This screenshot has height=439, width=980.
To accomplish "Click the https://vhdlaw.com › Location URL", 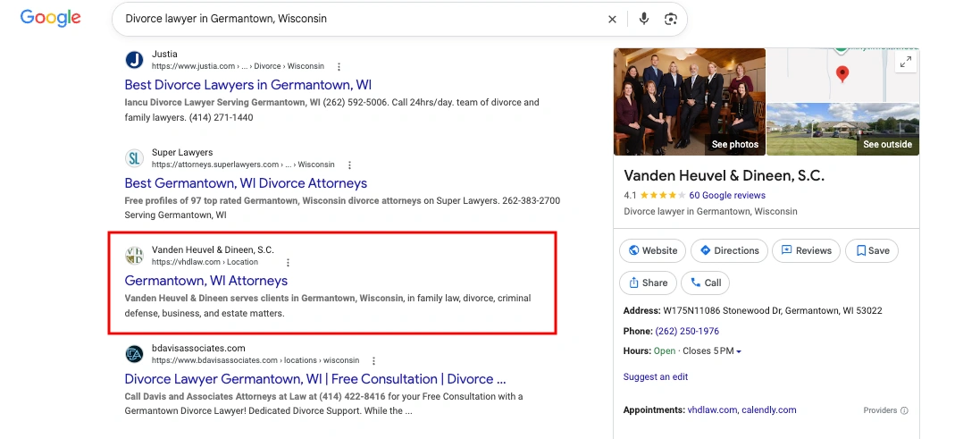I will 205,263.
